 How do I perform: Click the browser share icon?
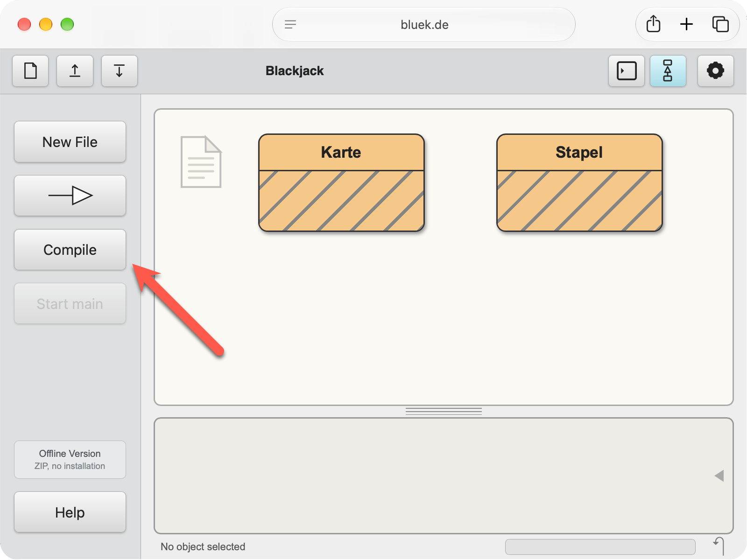point(654,24)
